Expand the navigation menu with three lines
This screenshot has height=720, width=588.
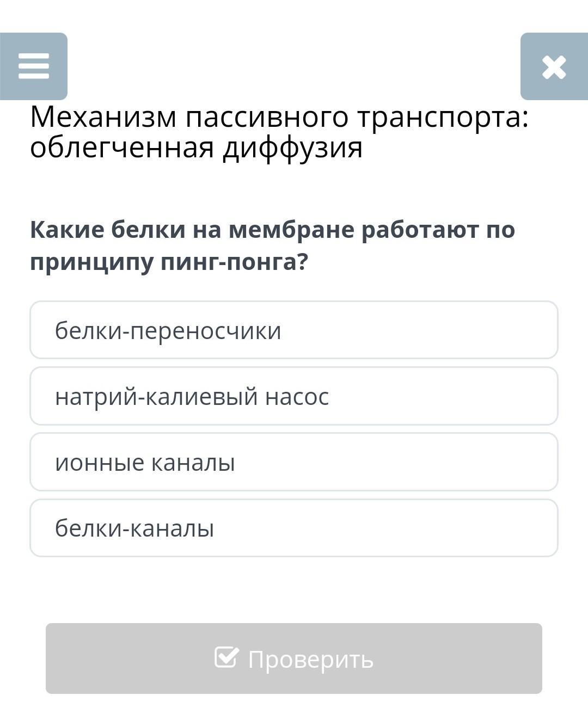[34, 66]
